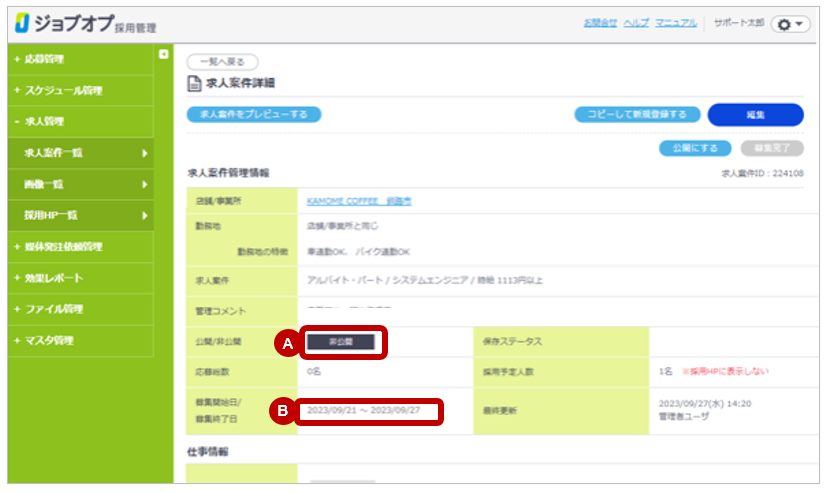Click the 応募総数 value 0名

pos(314,372)
